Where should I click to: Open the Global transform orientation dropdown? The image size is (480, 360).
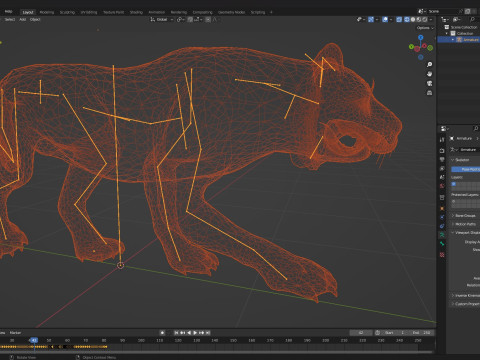[162, 20]
